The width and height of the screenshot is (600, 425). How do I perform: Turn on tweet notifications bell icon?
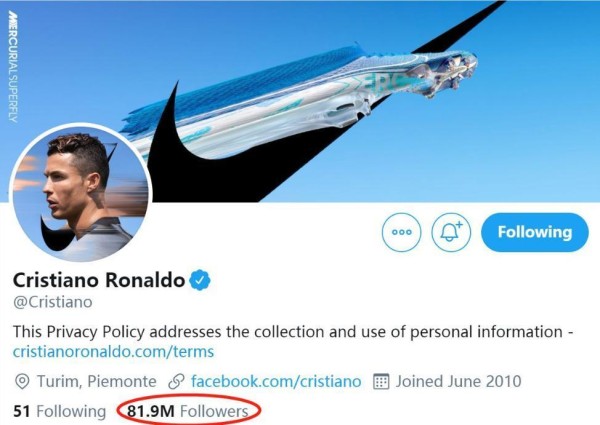point(451,232)
